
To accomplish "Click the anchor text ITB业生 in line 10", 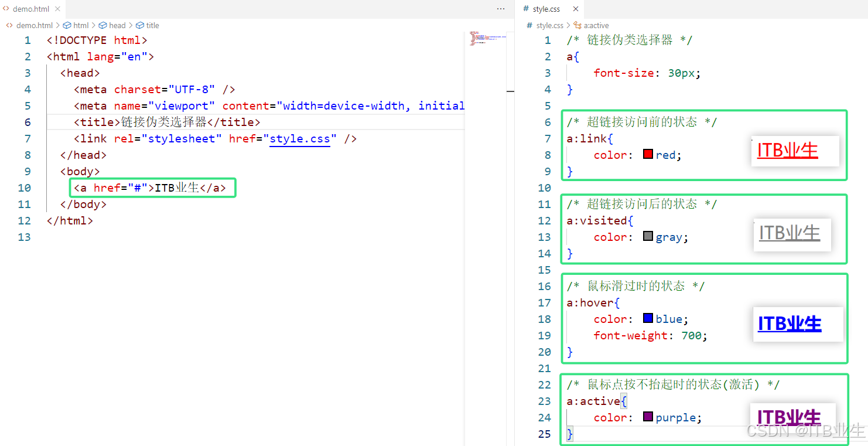I will [x=177, y=188].
